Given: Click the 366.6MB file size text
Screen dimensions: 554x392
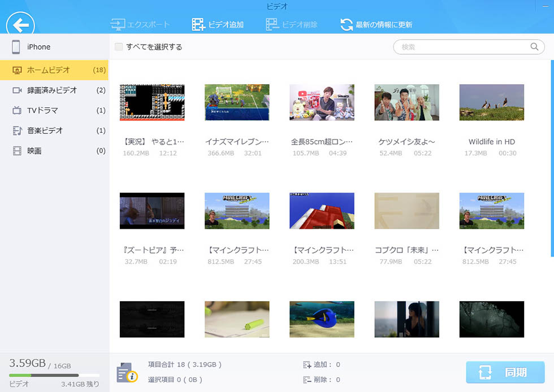Looking at the screenshot, I should 221,153.
